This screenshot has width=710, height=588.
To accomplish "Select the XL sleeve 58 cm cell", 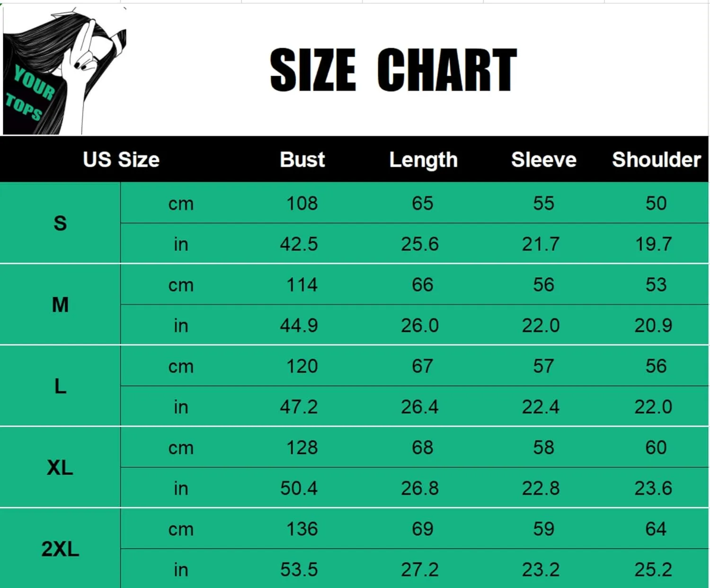I will [x=543, y=448].
